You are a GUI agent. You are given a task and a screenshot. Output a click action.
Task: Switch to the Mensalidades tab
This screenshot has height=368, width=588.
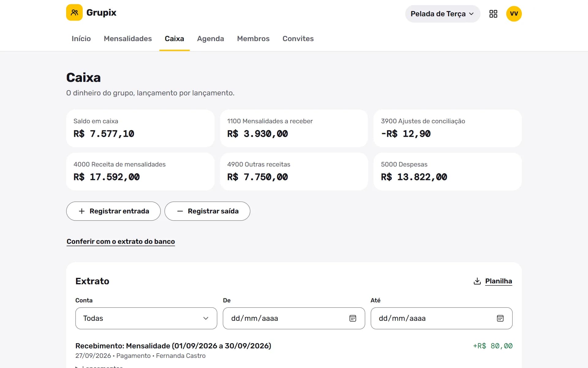[128, 39]
